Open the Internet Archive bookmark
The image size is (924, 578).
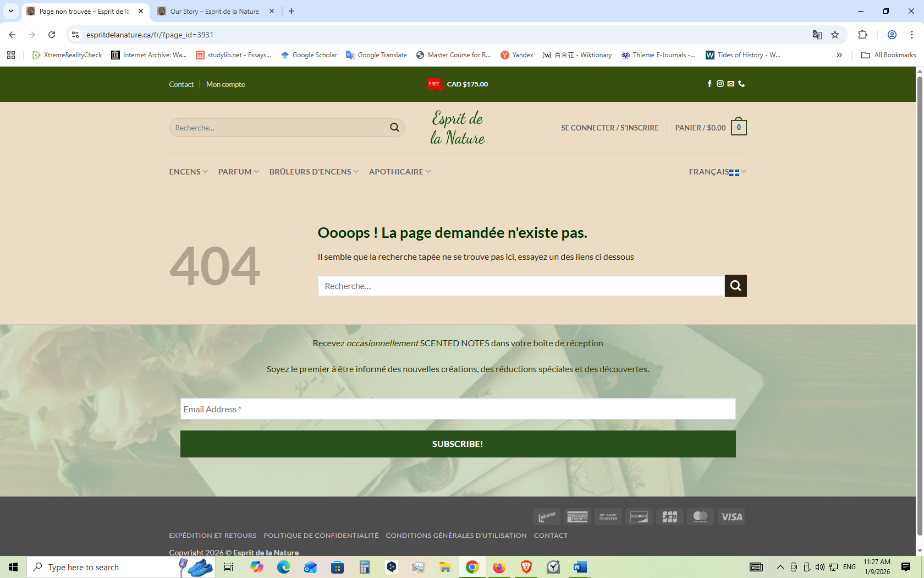[149, 55]
